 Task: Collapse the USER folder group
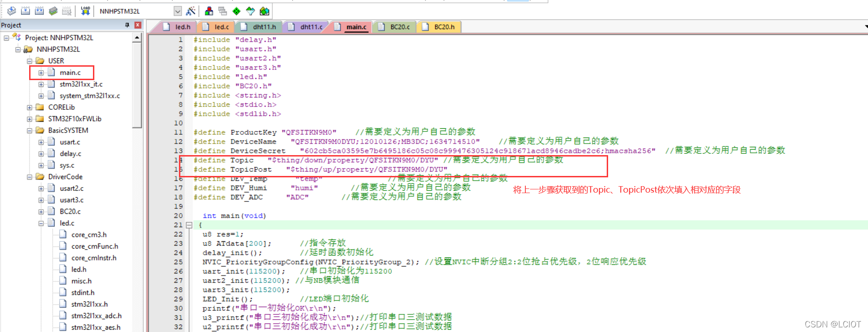(x=30, y=61)
